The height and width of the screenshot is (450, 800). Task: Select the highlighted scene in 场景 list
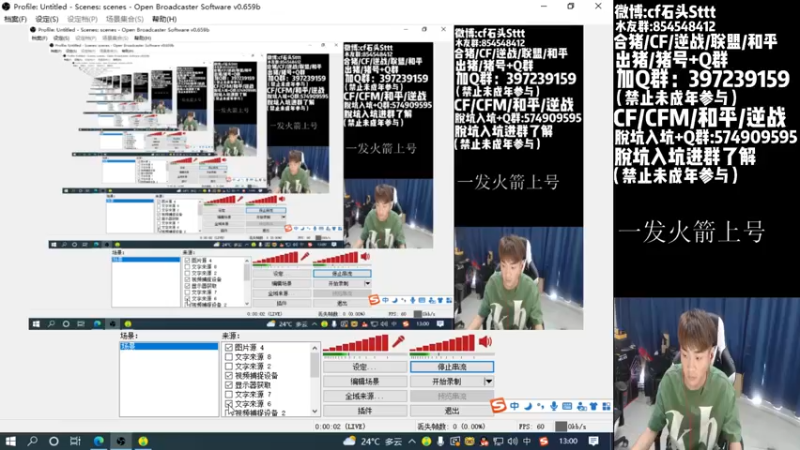pos(169,346)
